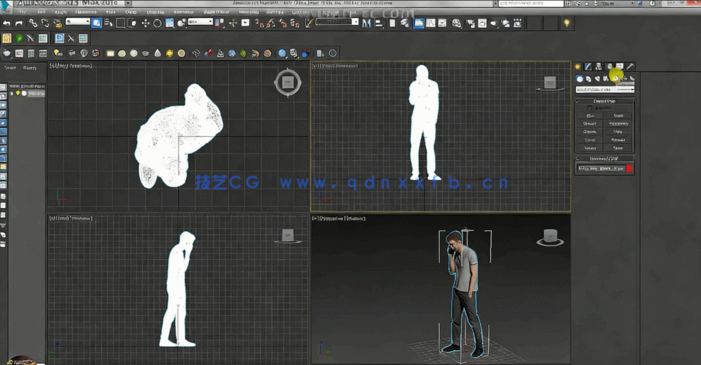Toggle Spinner Snap
This screenshot has width=701, height=365.
[x=295, y=23]
